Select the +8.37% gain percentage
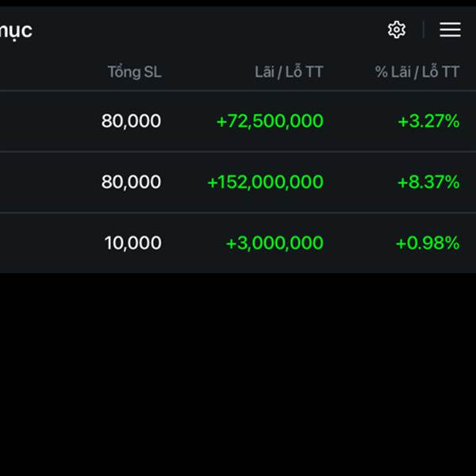The width and height of the screenshot is (476, 476). (x=428, y=182)
